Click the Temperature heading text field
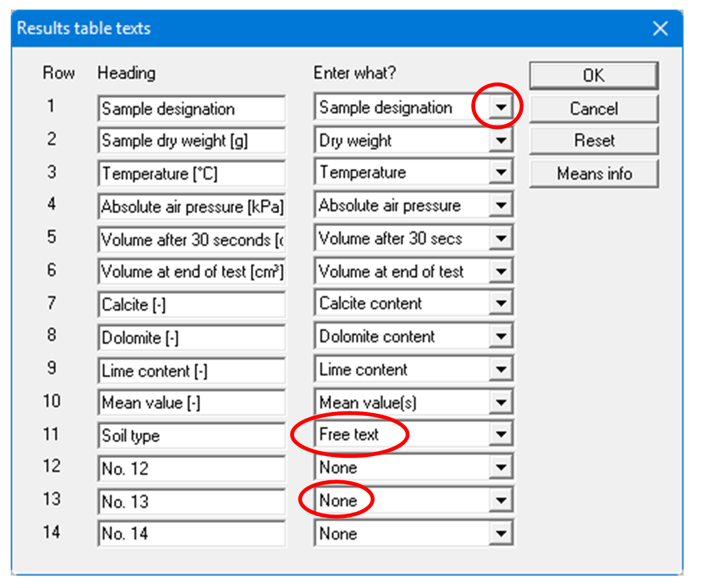 click(x=192, y=173)
